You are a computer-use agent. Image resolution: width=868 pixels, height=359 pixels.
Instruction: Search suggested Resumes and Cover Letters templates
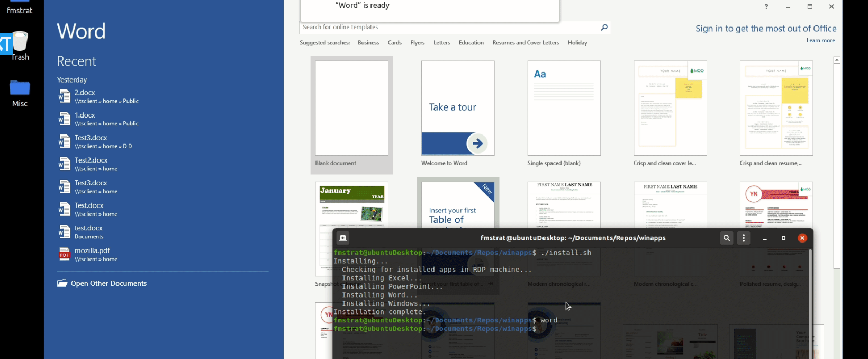[x=526, y=43]
